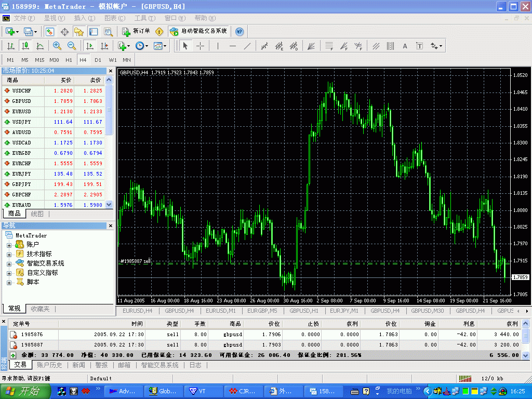Screen dimensions: 532x399
Task: Select the vertical line drawing tool
Action: (218, 46)
